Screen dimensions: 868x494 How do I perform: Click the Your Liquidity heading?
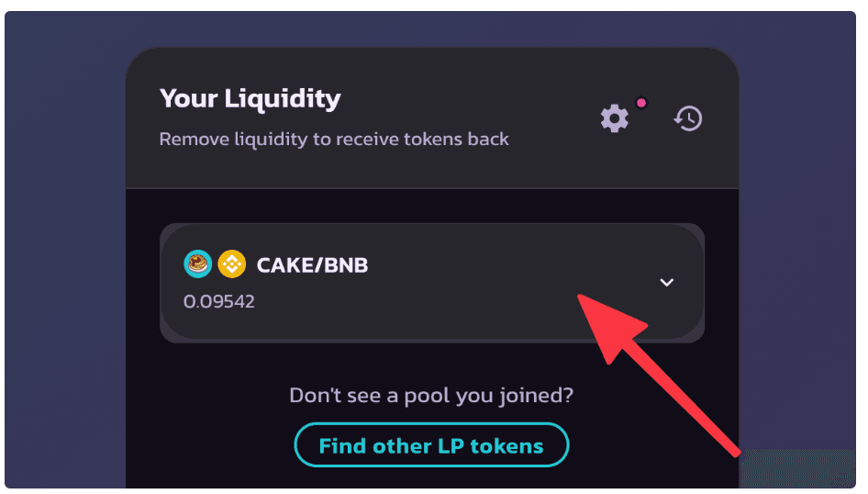click(x=250, y=98)
